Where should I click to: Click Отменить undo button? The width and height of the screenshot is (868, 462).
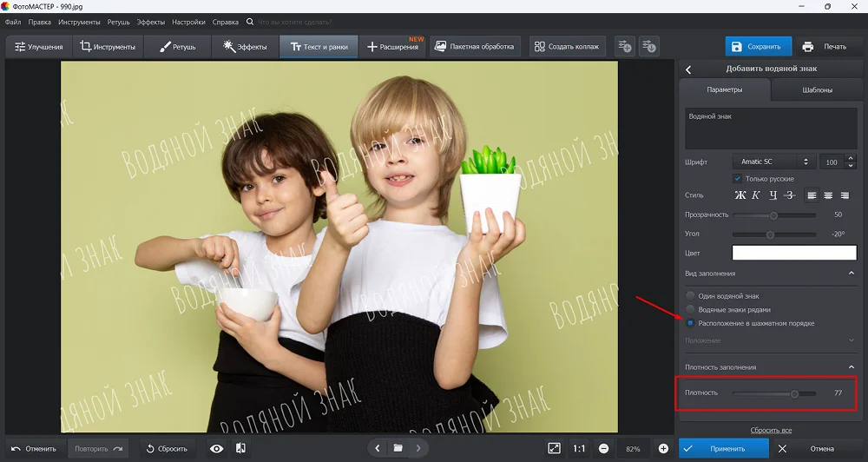(x=34, y=449)
